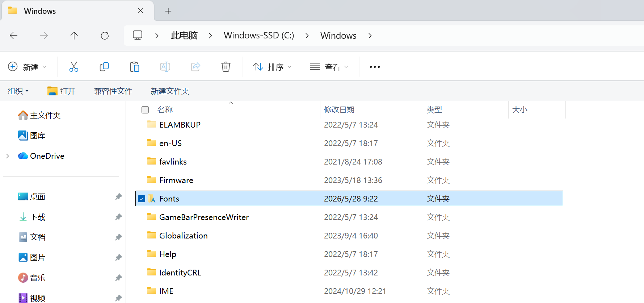This screenshot has height=303, width=644.
Task: Select OneDrive in the sidebar
Action: tap(41, 156)
